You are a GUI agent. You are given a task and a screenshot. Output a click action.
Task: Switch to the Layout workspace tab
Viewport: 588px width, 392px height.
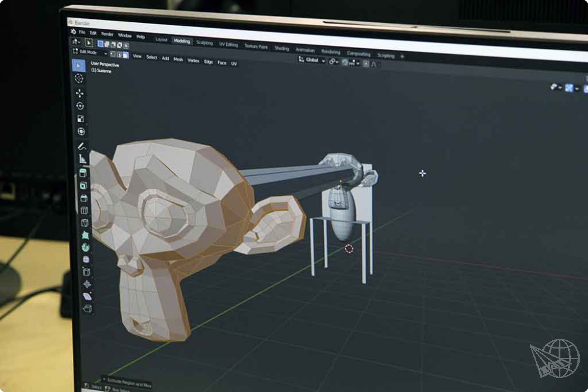pos(161,39)
